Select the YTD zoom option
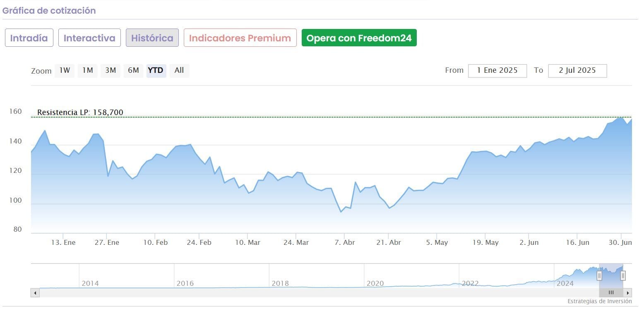The width and height of the screenshot is (644, 316). [x=156, y=70]
